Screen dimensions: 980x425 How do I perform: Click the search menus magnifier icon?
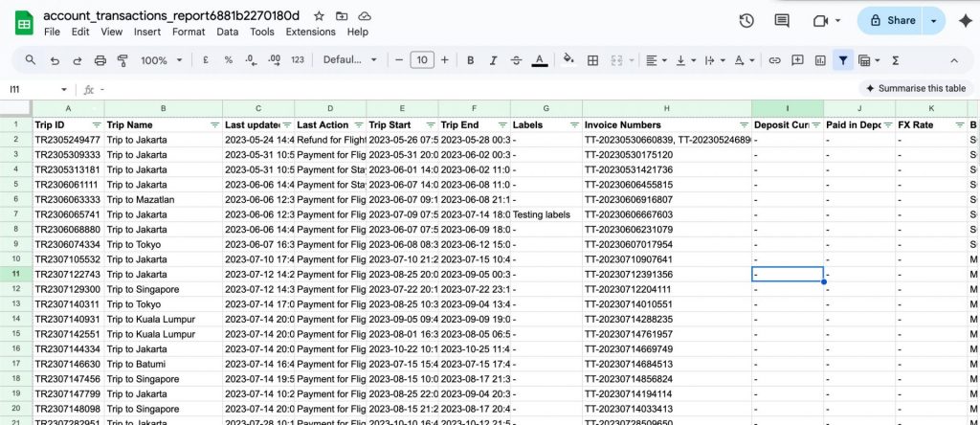(30, 60)
